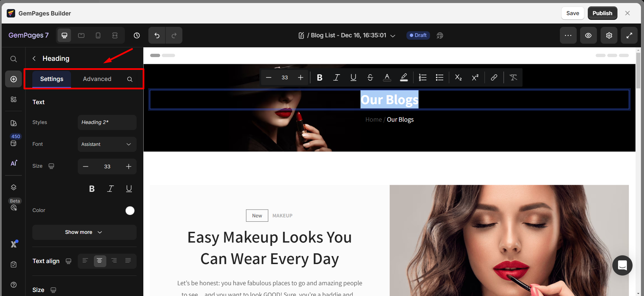Insert a numbered list in the heading

(x=423, y=78)
